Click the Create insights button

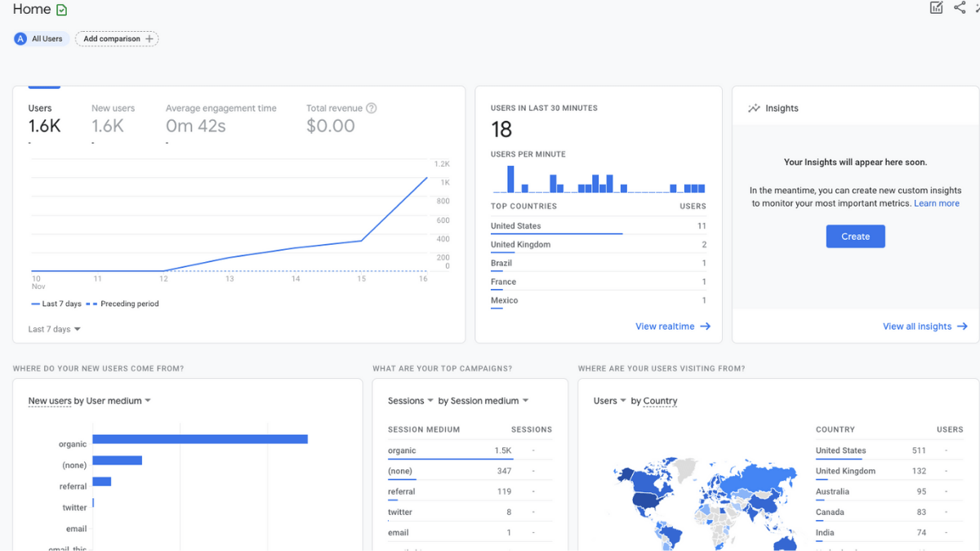pos(855,237)
